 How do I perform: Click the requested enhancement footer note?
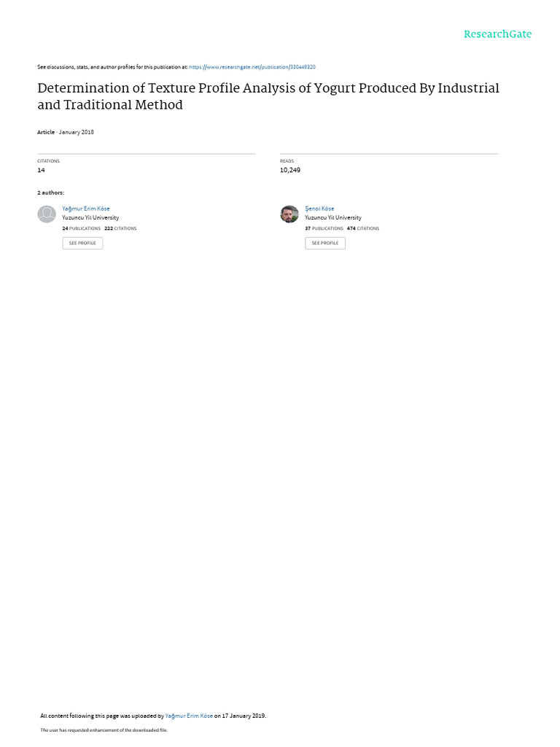click(x=104, y=729)
